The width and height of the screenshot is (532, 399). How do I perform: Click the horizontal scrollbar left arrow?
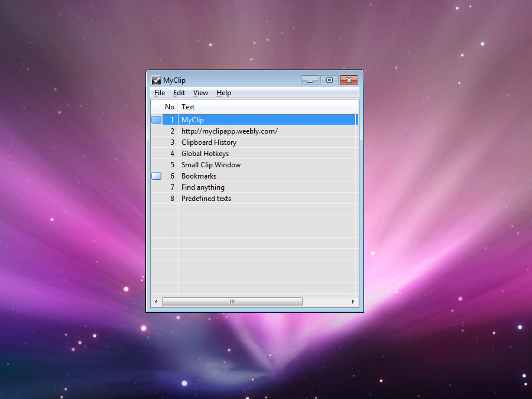click(156, 301)
